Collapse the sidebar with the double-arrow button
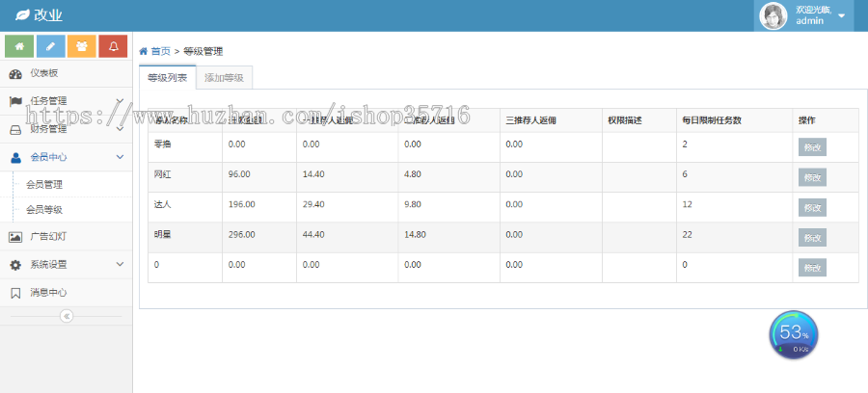868x393 pixels. 66,316
